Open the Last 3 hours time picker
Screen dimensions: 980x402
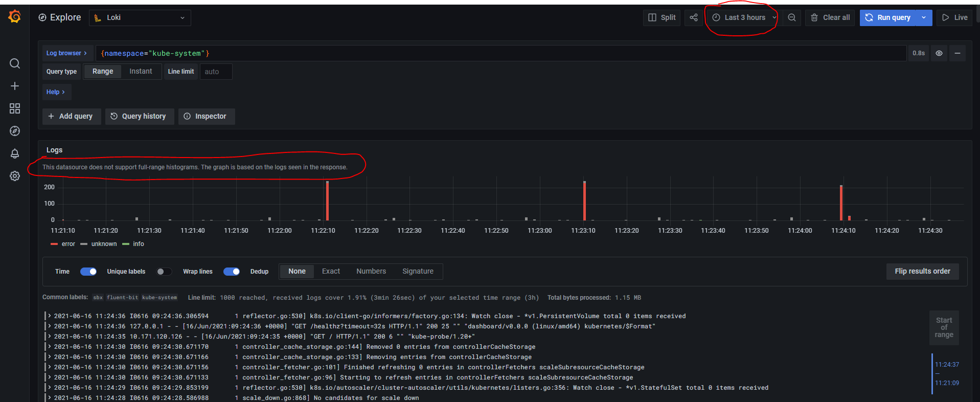[x=743, y=18]
